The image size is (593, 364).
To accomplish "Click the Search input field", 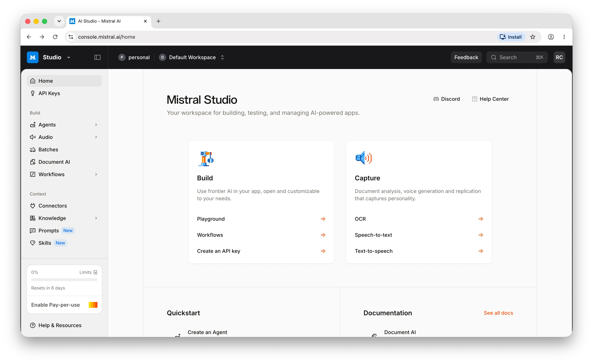I will coord(517,57).
